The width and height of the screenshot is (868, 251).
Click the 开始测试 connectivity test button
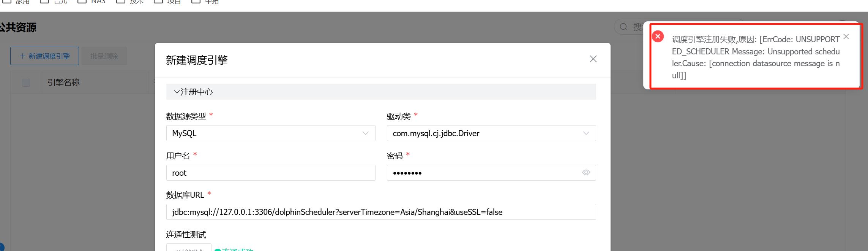189,248
